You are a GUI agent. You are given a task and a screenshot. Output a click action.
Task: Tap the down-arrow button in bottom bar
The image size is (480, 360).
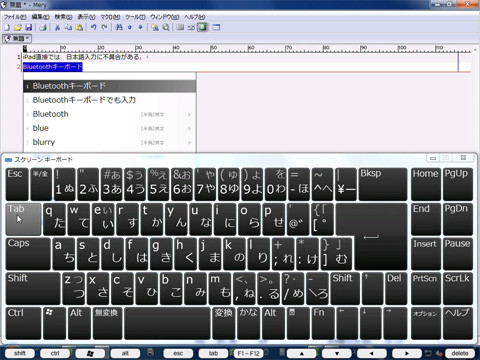click(x=337, y=353)
